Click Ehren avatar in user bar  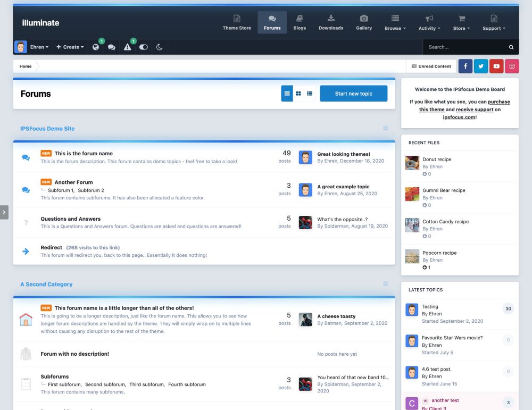click(x=20, y=47)
